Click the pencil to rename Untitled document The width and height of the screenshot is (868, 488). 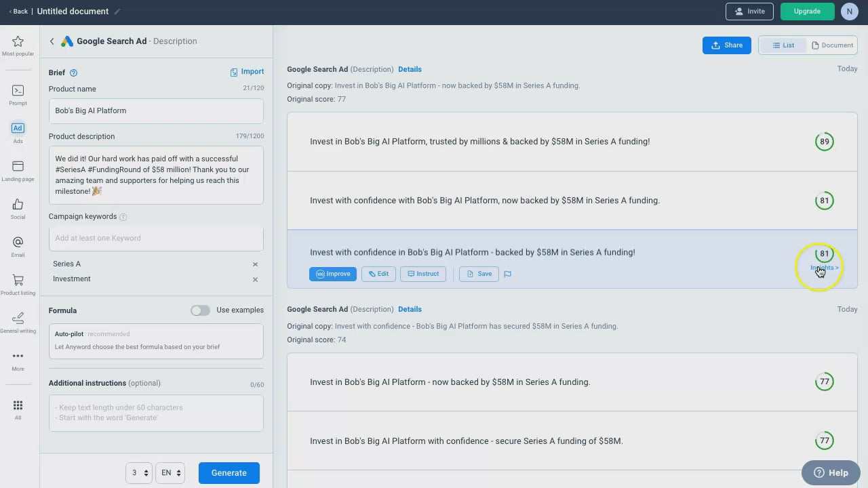(117, 12)
